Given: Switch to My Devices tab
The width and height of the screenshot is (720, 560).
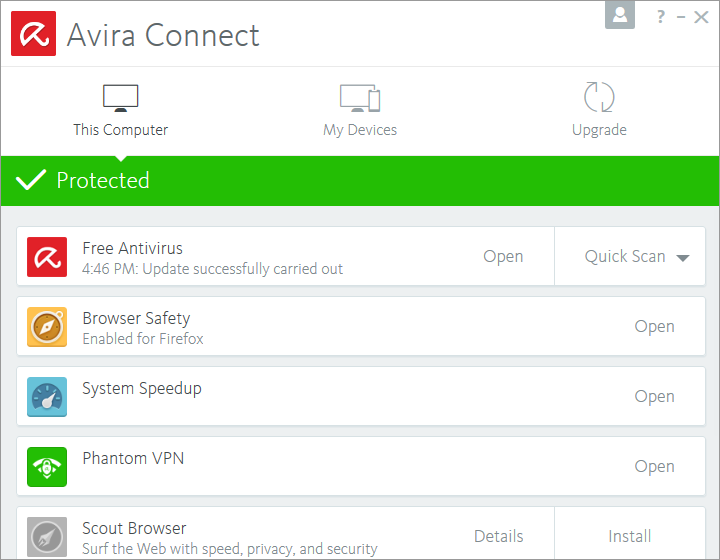Looking at the screenshot, I should click(360, 111).
